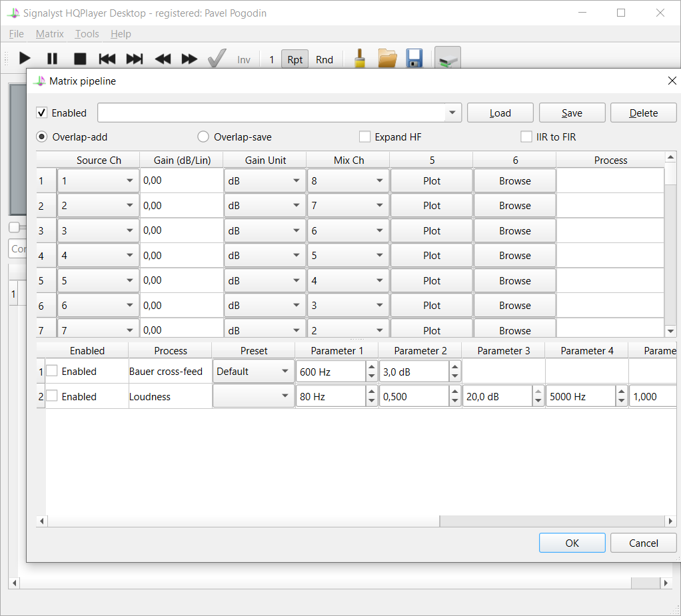Click the 0,500 parameter field
681x616 pixels.
pyautogui.click(x=414, y=396)
